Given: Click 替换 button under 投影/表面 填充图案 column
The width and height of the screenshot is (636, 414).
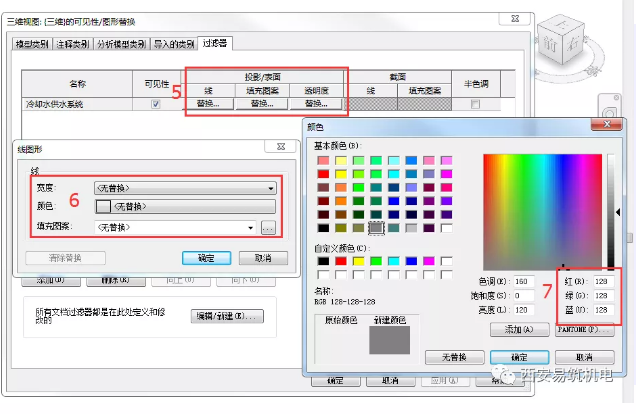Looking at the screenshot, I should point(262,104).
